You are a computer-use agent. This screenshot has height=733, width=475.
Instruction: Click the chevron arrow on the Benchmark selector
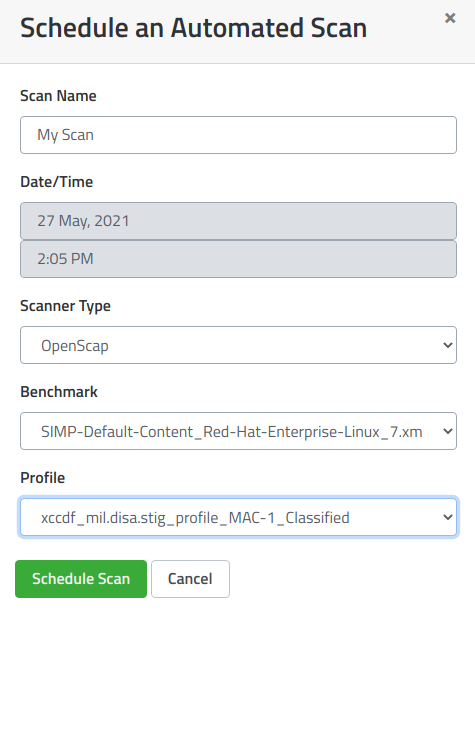(x=447, y=431)
